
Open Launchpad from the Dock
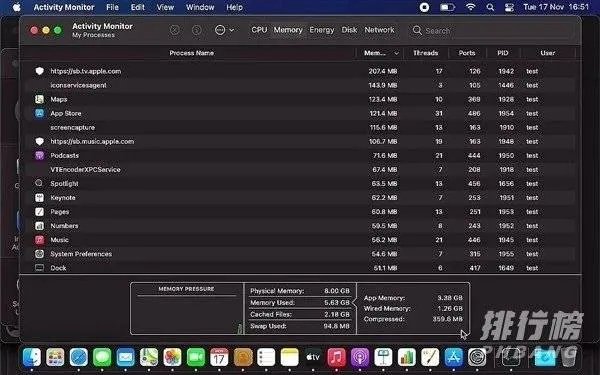(x=55, y=357)
